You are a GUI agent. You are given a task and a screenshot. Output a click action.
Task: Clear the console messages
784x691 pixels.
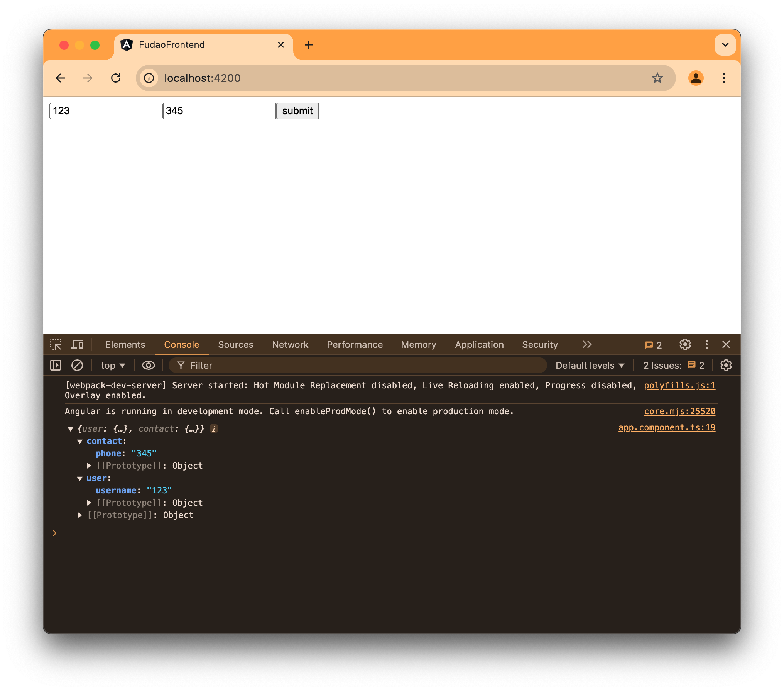pos(77,365)
